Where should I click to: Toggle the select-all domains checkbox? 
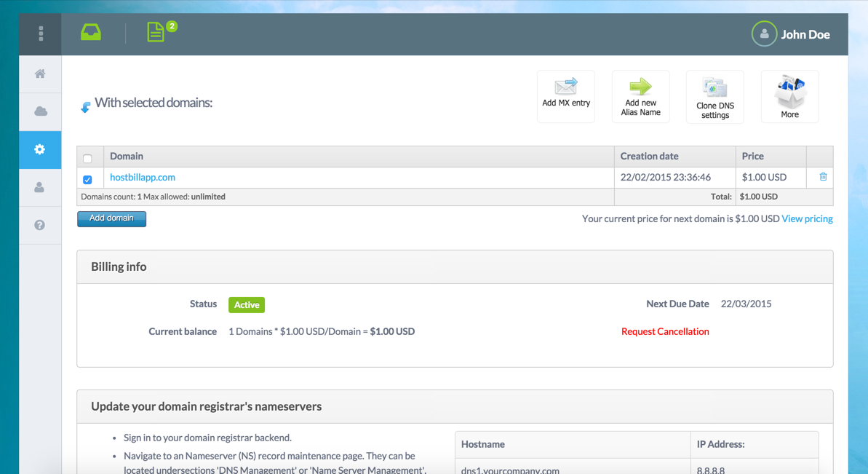click(87, 159)
